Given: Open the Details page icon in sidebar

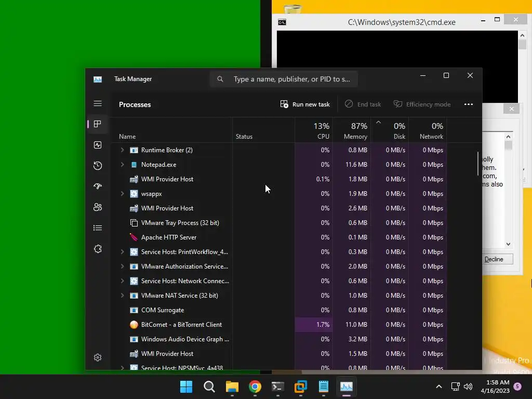Looking at the screenshot, I should point(97,228).
